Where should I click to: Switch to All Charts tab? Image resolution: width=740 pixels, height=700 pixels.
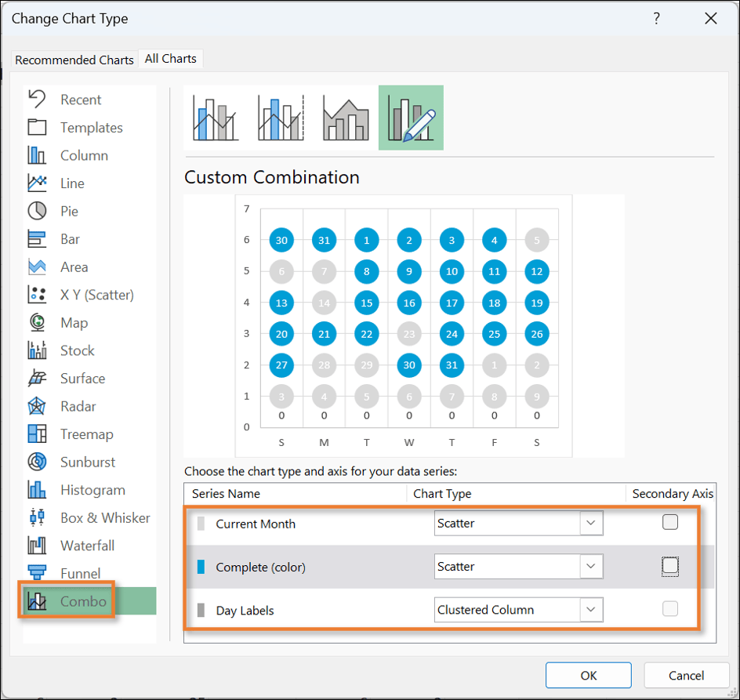[x=170, y=59]
